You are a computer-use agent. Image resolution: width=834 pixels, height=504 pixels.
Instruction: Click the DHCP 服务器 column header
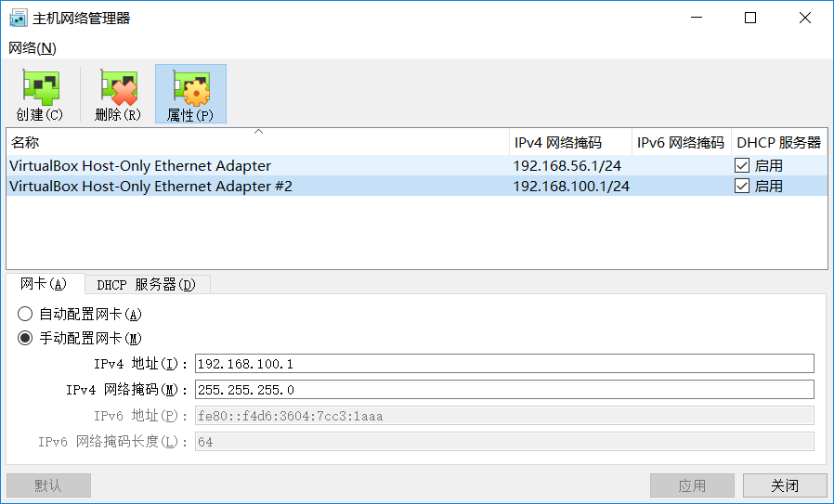pyautogui.click(x=779, y=142)
